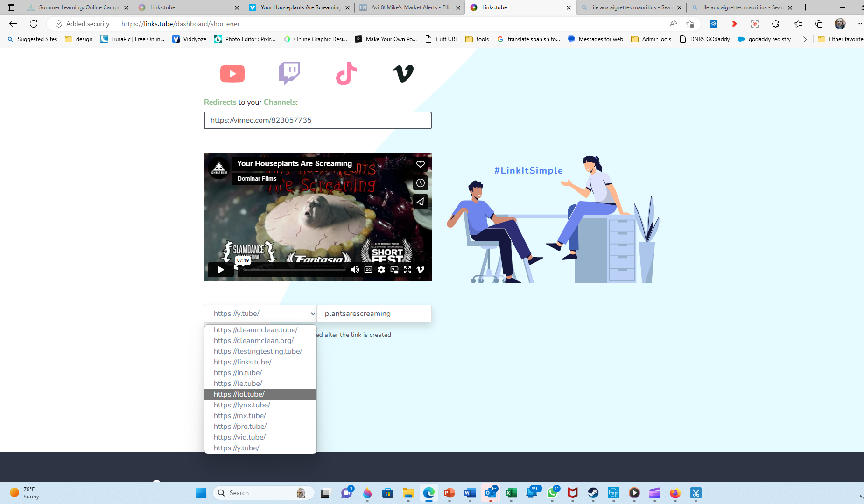The height and width of the screenshot is (504, 864).
Task: Open the https://y.tube/ domain dropdown
Action: (x=260, y=314)
